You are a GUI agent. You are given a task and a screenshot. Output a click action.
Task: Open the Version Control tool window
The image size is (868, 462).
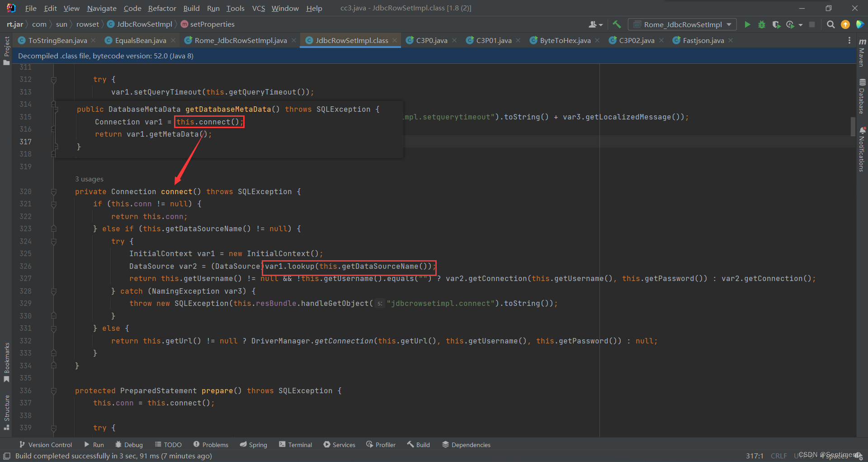point(45,445)
